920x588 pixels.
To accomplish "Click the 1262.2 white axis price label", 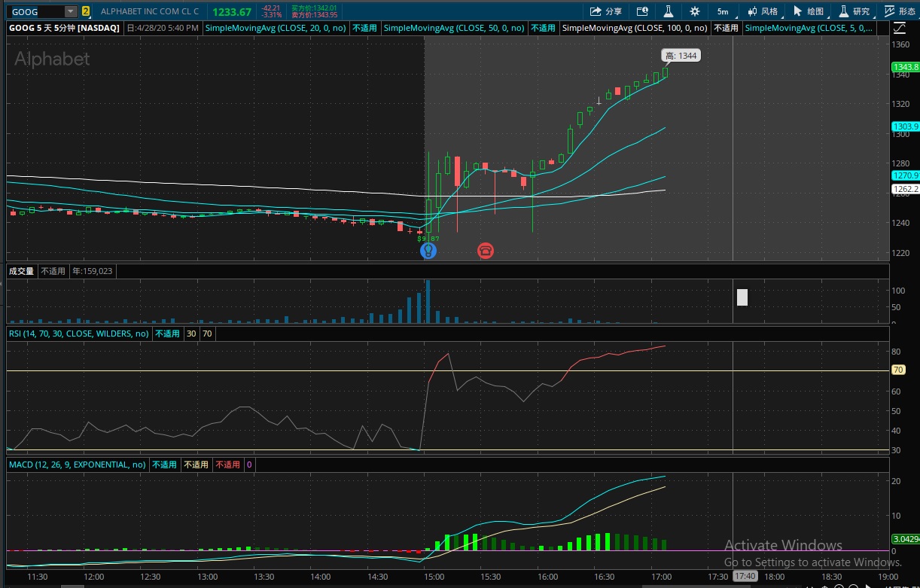I will click(x=905, y=189).
